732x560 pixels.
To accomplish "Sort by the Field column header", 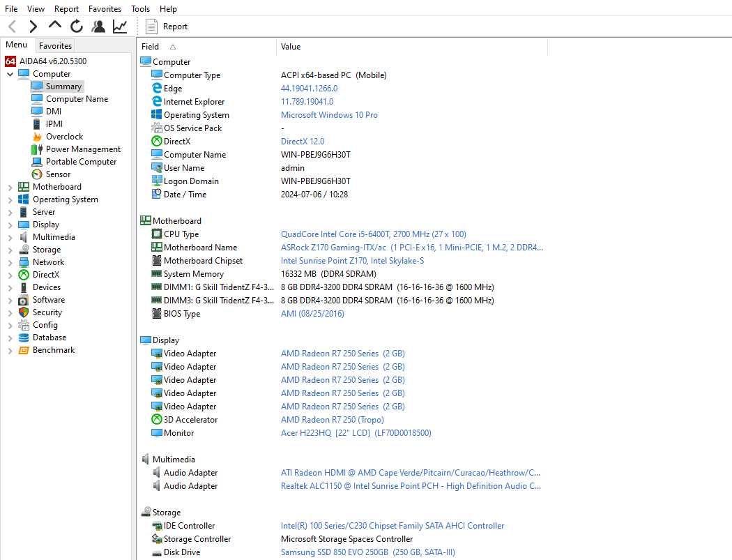I will pyautogui.click(x=207, y=47).
